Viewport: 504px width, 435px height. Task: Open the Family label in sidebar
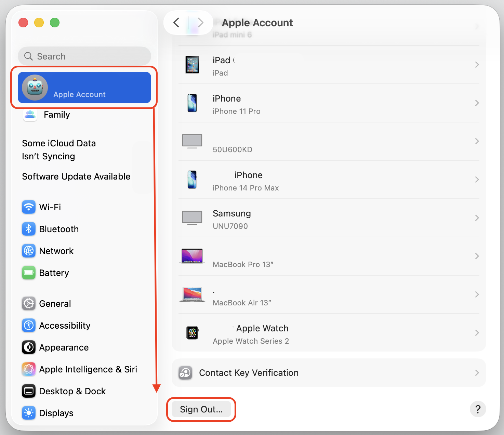pos(57,115)
